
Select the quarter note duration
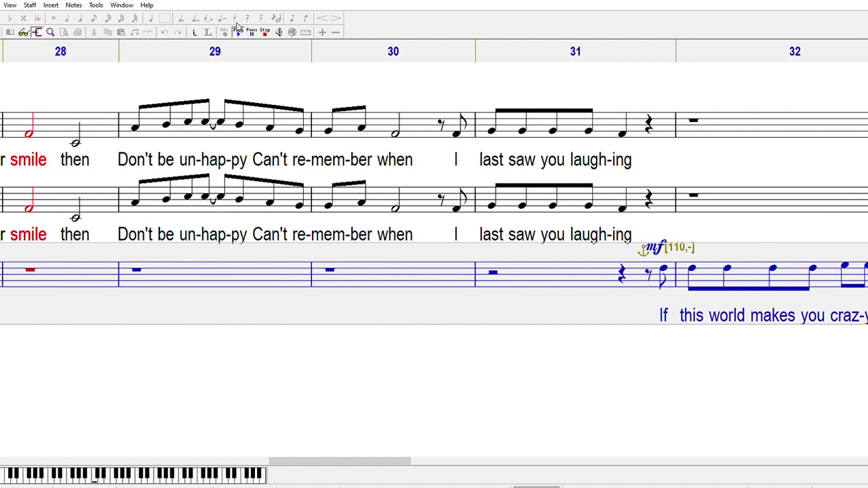80,18
